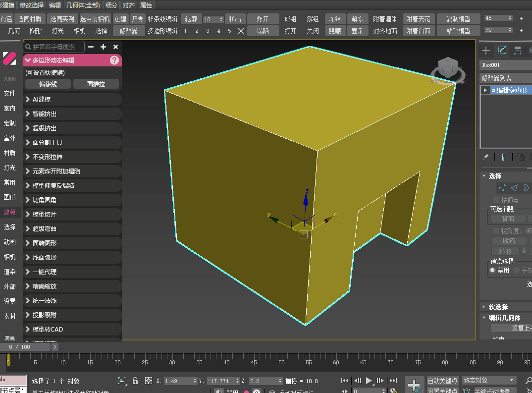Enable the 按顶点 checkbox
Screen dimensions: 532x393
click(496, 200)
